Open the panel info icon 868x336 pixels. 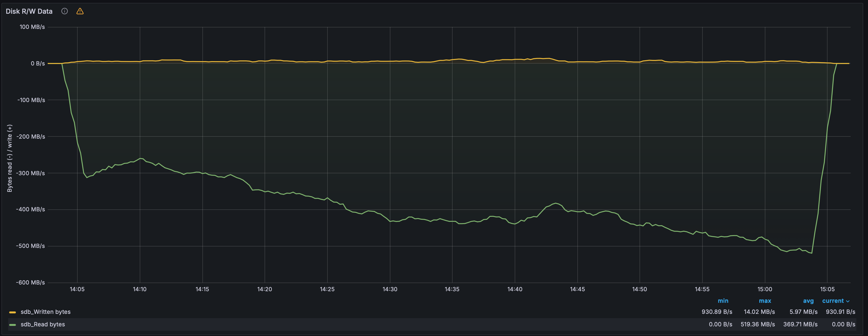click(64, 11)
